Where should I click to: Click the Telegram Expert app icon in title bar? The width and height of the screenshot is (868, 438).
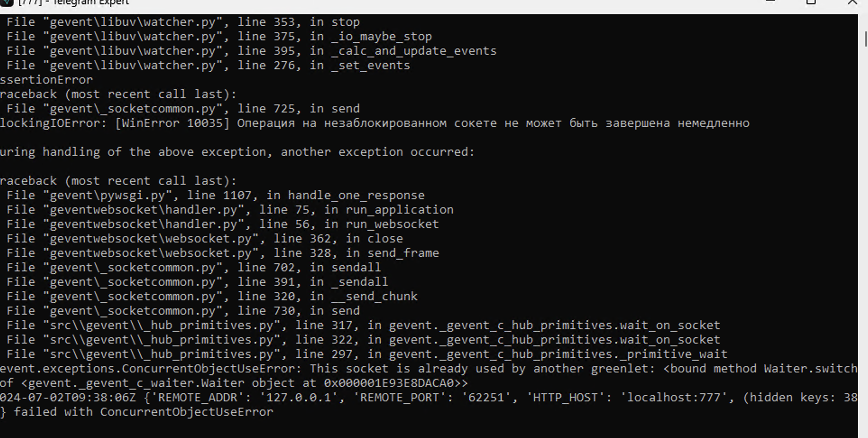(6, 2)
